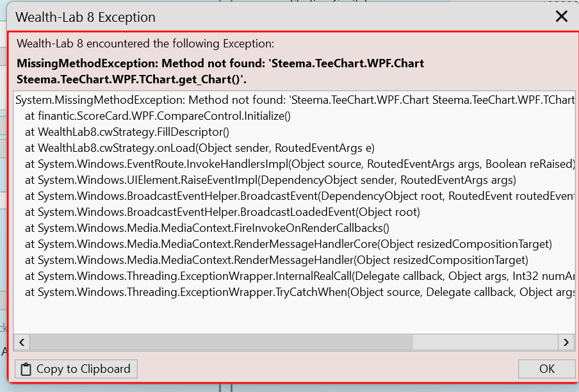Click the 'MediaContext.RenderMessageHandler(Object resizedCompositionTarget)' line
The image size is (579, 392).
tap(277, 260)
